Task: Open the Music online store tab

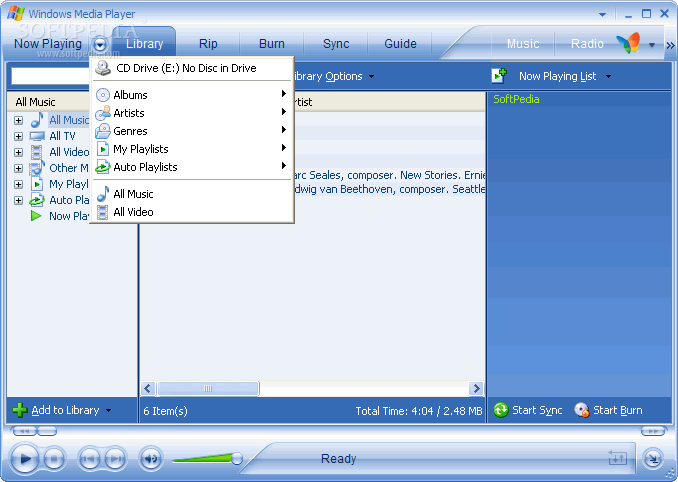Action: click(523, 44)
